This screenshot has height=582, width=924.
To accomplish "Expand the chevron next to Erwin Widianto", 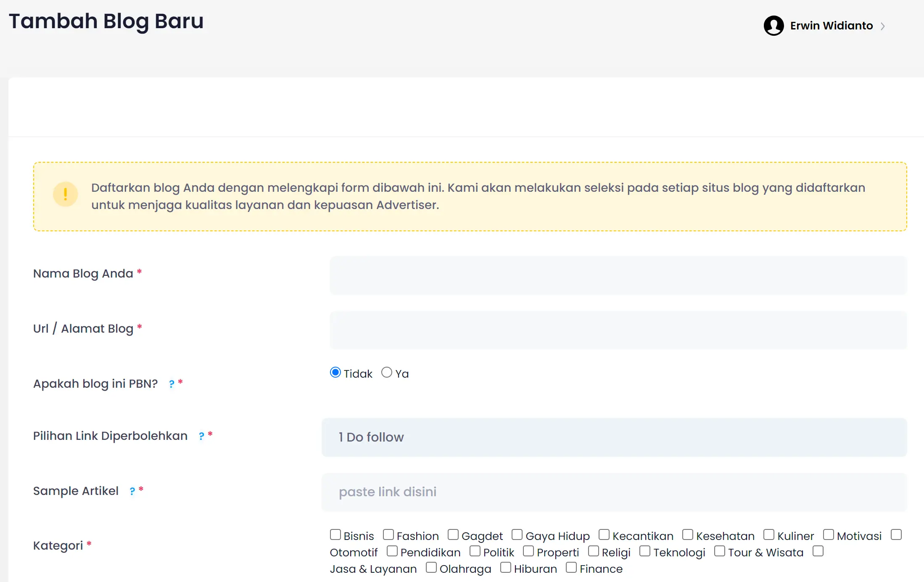I will coord(883,26).
